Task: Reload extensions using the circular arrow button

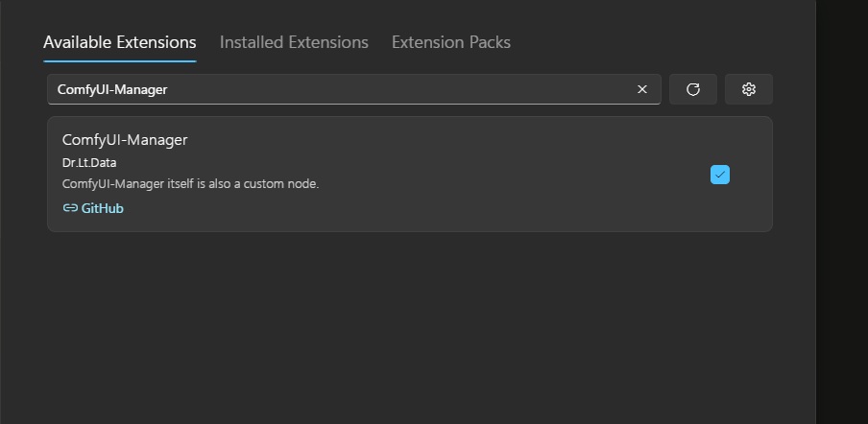Action: pyautogui.click(x=693, y=89)
